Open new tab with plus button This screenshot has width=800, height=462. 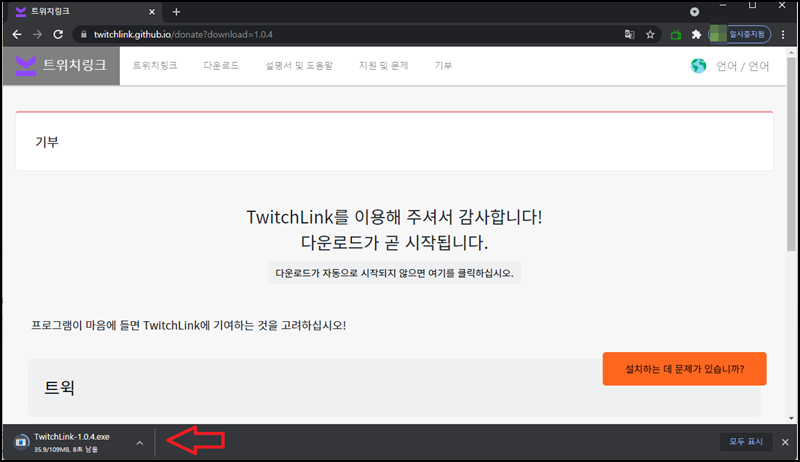[176, 12]
